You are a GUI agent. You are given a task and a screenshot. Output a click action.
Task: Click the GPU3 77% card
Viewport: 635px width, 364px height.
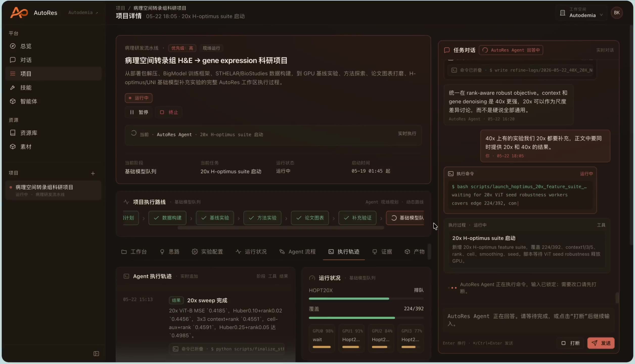pos(411,338)
